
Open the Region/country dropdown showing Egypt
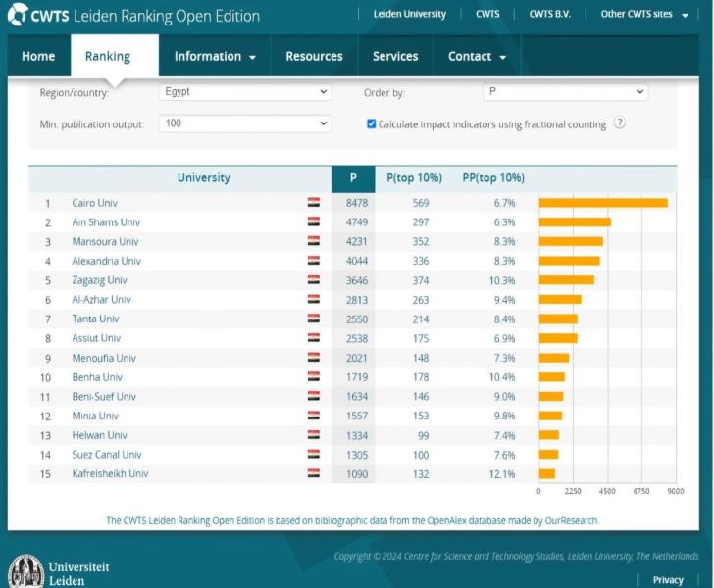(x=245, y=91)
